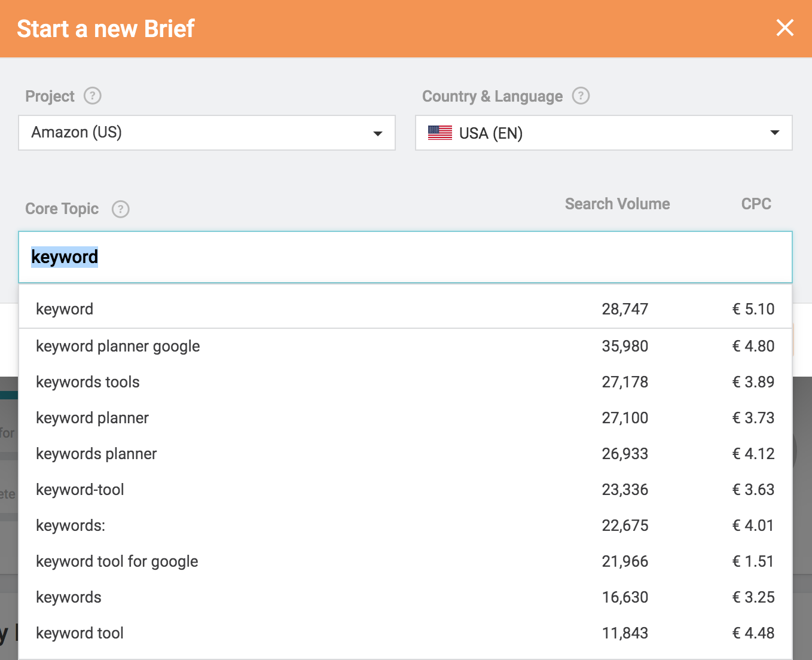The width and height of the screenshot is (812, 660).
Task: Click the Project dropdown arrow
Action: click(x=378, y=133)
